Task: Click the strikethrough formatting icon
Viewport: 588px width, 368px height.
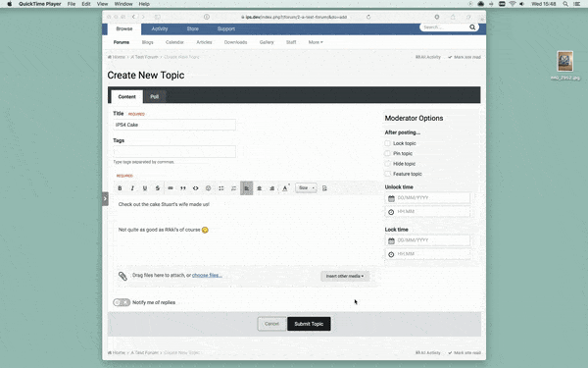Action: [x=158, y=188]
